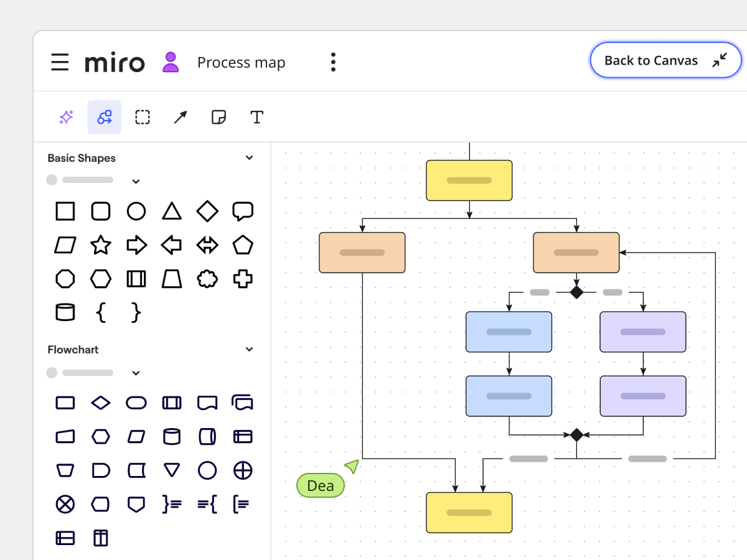747x560 pixels.
Task: Choose the circled-plus flowchart symbol
Action: [243, 470]
